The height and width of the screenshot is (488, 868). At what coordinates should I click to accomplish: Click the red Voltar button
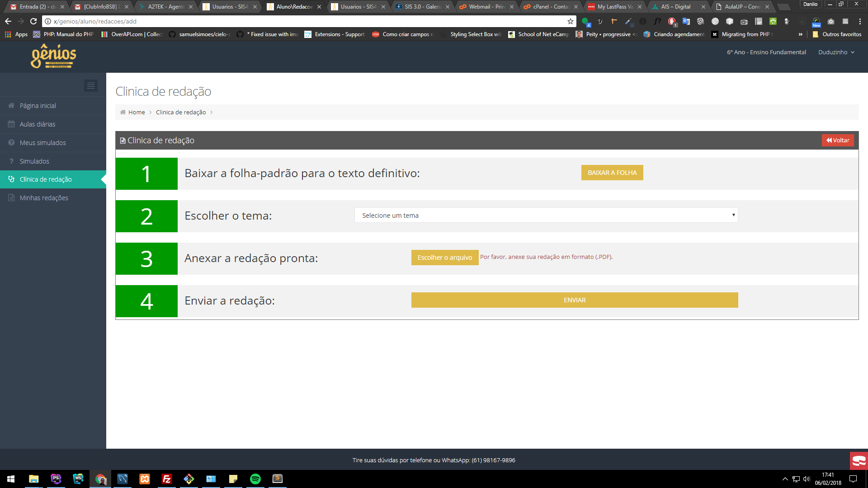[838, 140]
